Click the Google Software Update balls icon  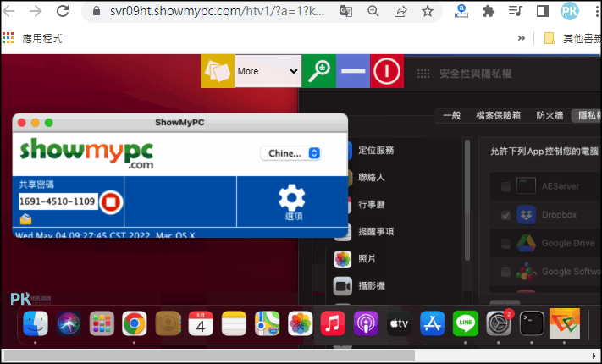coord(526,272)
